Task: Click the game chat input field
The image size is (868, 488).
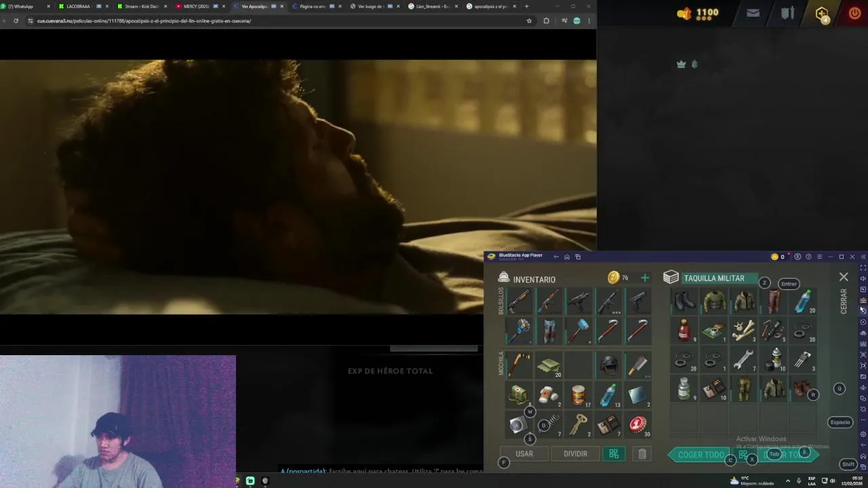Action: (382, 471)
